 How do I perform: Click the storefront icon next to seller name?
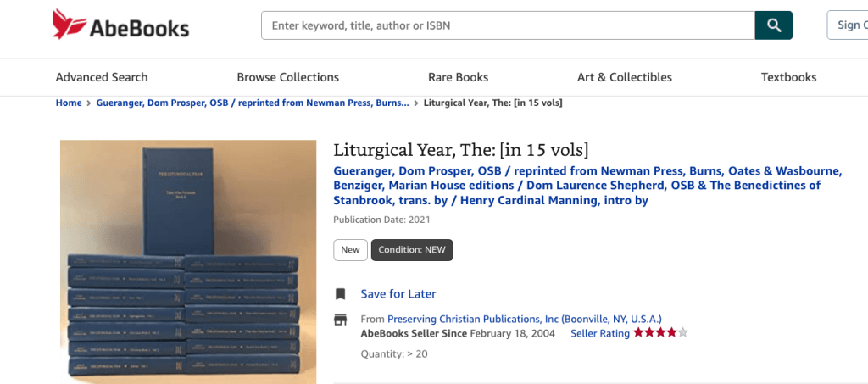340,320
